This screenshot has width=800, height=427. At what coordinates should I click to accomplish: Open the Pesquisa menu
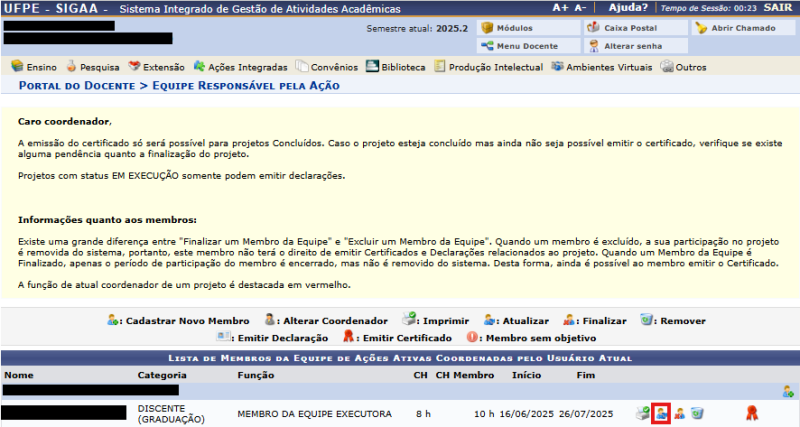[93, 67]
